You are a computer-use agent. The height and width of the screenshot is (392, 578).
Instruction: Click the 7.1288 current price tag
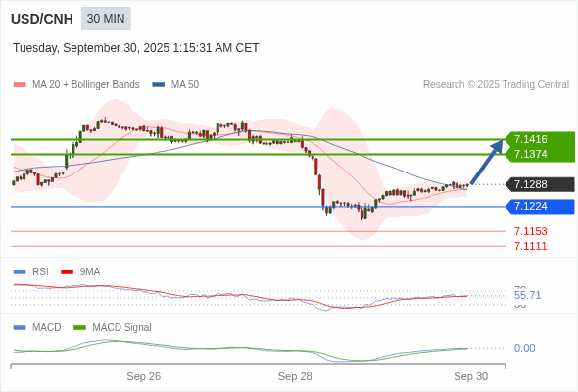540,184
